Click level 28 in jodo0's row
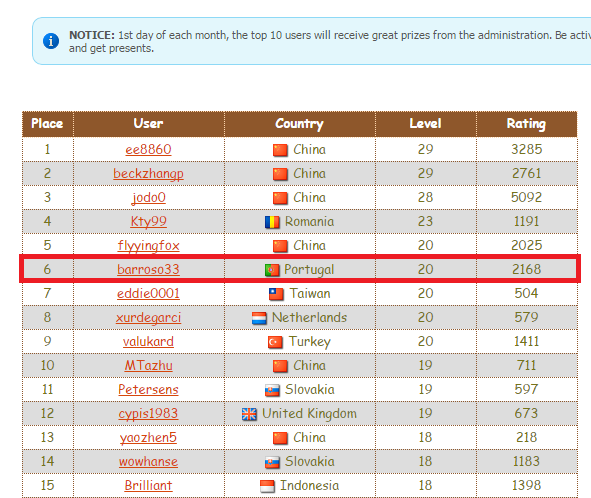 point(426,198)
